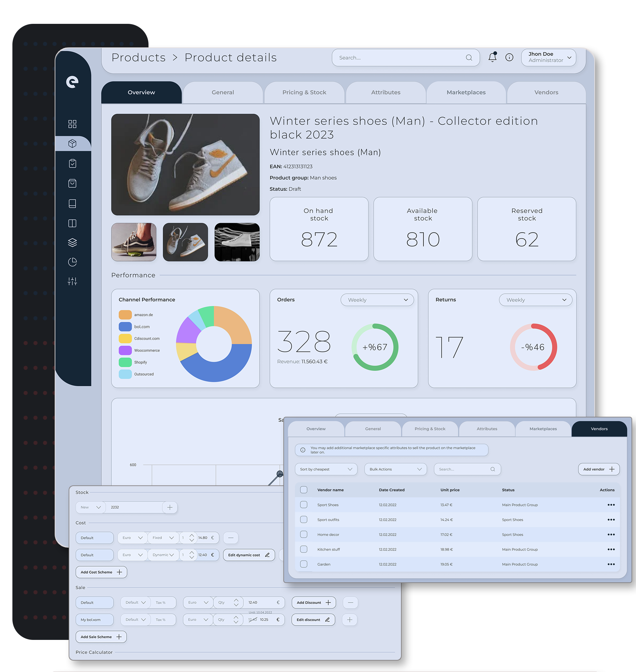The image size is (636, 672).
Task: Click the Add vendor button
Action: pyautogui.click(x=599, y=469)
